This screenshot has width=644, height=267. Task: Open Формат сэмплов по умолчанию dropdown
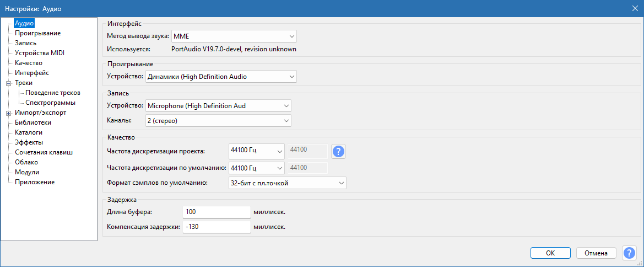tap(287, 183)
